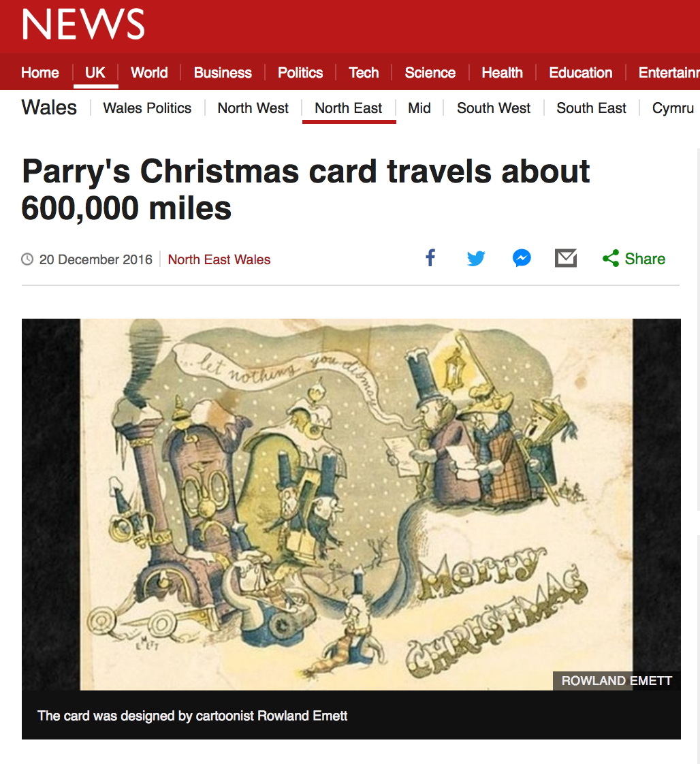Go to the Education section
This screenshot has width=700, height=764.
581,73
